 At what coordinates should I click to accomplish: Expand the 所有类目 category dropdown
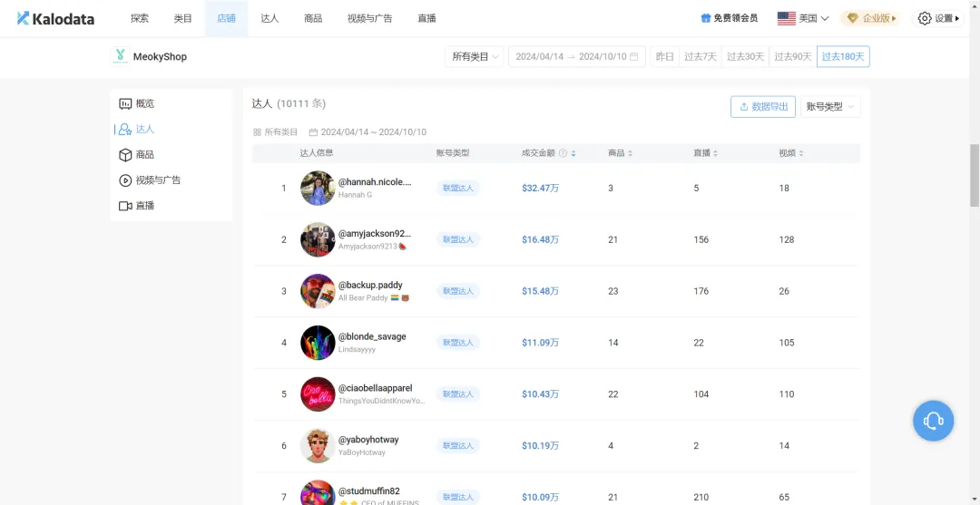[x=474, y=57]
